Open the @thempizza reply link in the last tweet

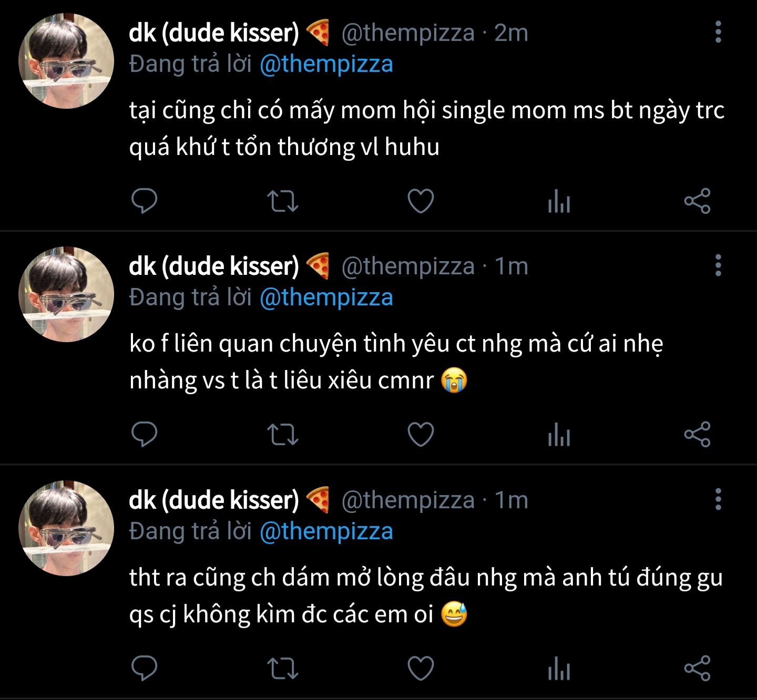click(x=326, y=531)
